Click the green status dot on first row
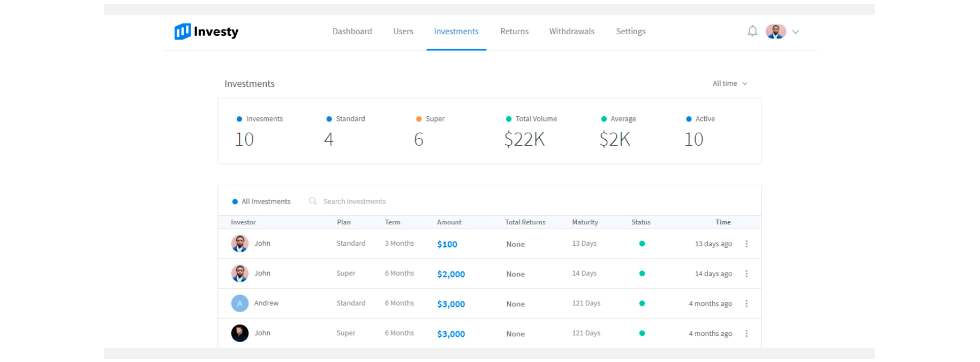Image resolution: width=980 pixels, height=362 pixels. pyautogui.click(x=642, y=244)
